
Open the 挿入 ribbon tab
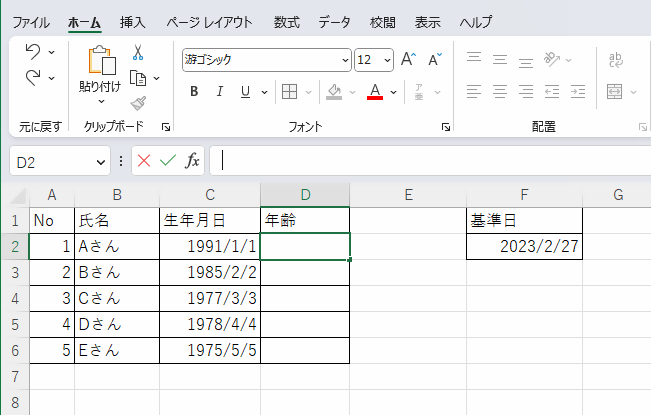(132, 22)
